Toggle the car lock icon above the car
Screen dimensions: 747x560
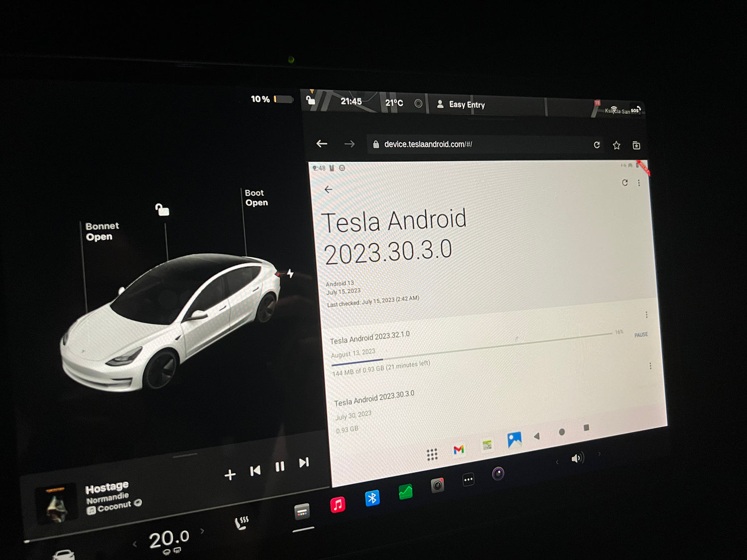[162, 210]
